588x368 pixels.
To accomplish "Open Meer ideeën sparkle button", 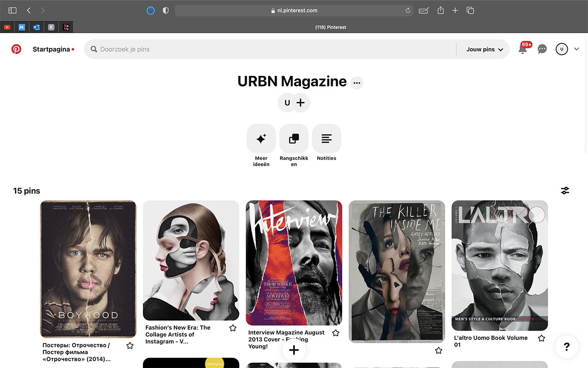I will pos(261,139).
